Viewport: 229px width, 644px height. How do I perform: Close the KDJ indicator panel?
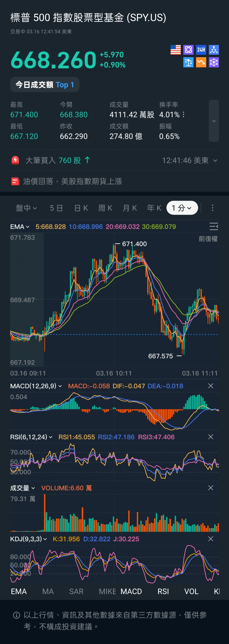tap(210, 539)
